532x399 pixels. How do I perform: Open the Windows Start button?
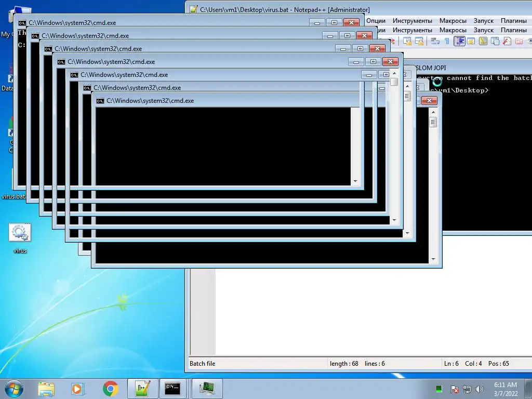[14, 389]
